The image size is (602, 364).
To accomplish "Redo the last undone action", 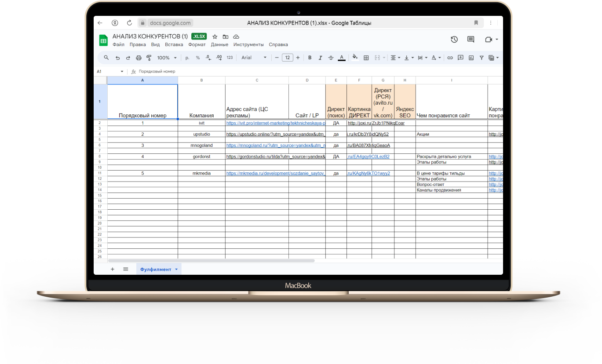I will point(128,58).
